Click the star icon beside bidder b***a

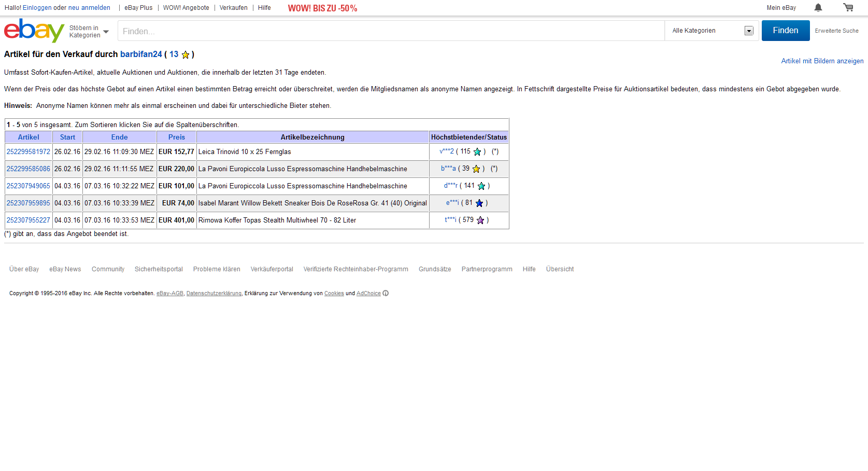(476, 169)
